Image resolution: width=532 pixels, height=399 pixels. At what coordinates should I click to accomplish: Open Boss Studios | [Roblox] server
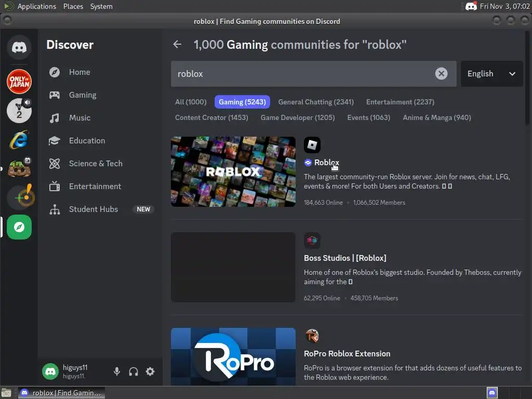point(345,258)
